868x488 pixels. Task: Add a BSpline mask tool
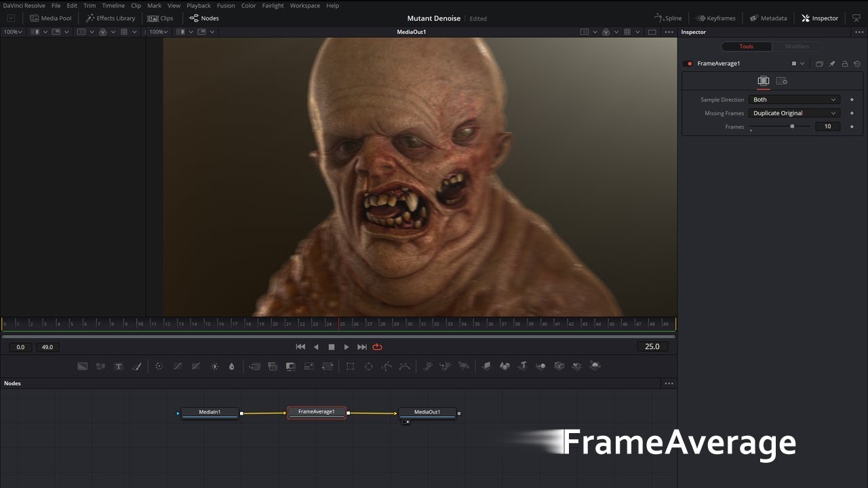pyautogui.click(x=405, y=366)
